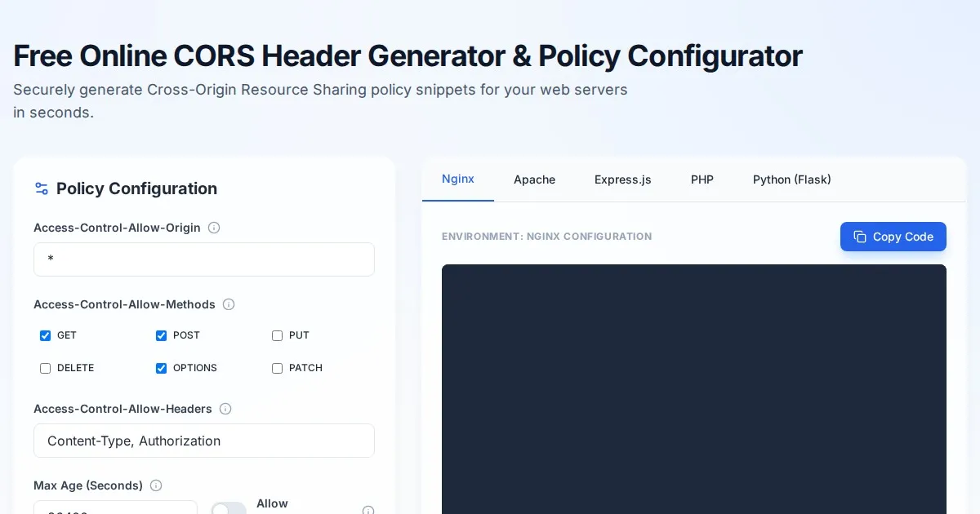Click info icon beside the Allow toggle
The height and width of the screenshot is (514, 980).
coord(367,511)
